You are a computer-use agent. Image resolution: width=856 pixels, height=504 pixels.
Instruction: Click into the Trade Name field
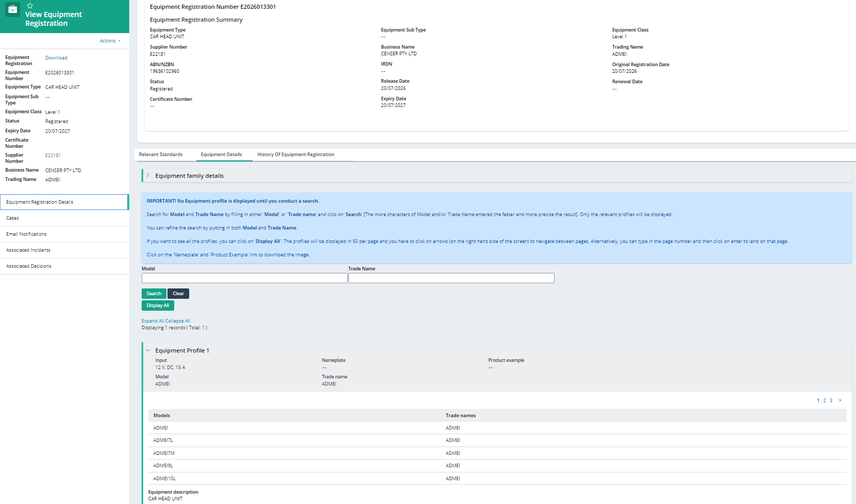451,278
